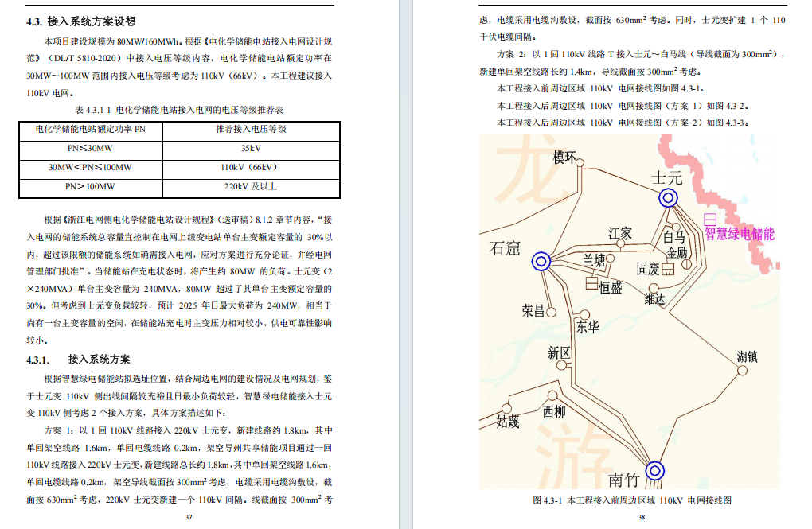Click the map label '模环'
This screenshot has width=812, height=529.
[x=564, y=158]
